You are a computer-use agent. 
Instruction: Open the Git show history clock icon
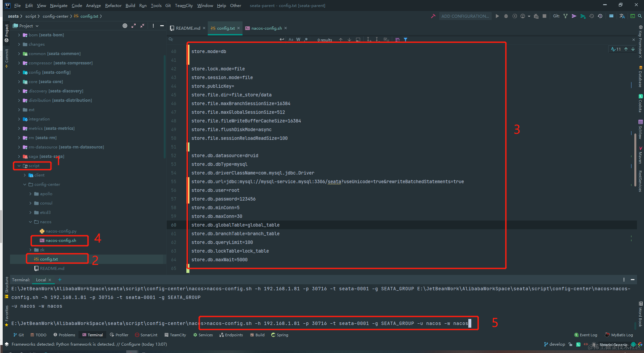click(x=592, y=16)
